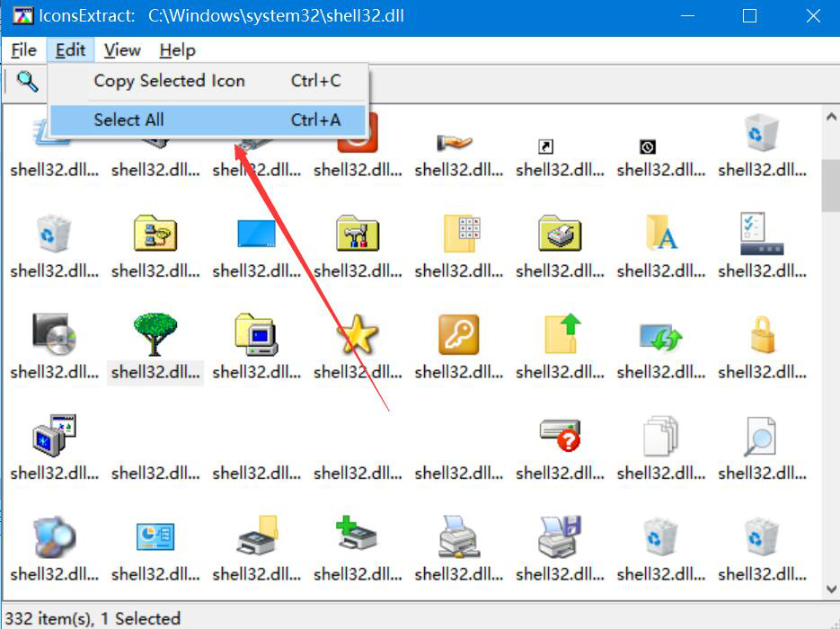The height and width of the screenshot is (629, 840).
Task: Minimize the IconsExtract window
Action: tap(687, 16)
